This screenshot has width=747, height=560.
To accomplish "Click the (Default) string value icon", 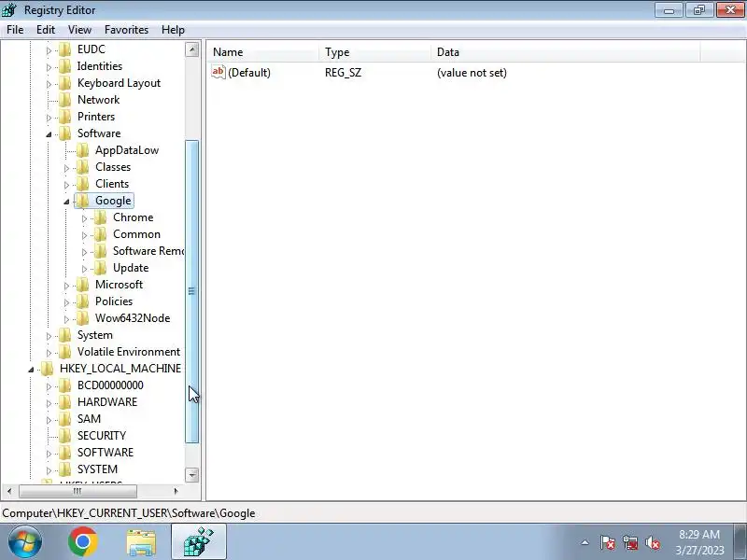I will pyautogui.click(x=218, y=73).
